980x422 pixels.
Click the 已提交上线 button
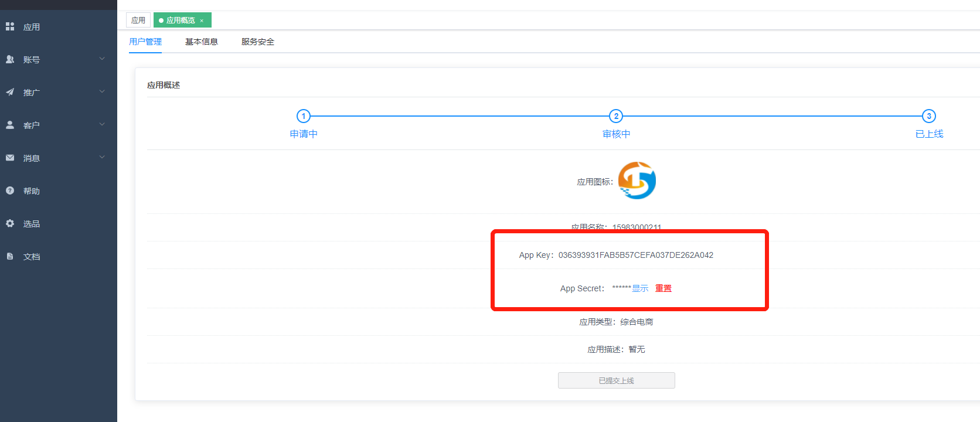click(616, 380)
